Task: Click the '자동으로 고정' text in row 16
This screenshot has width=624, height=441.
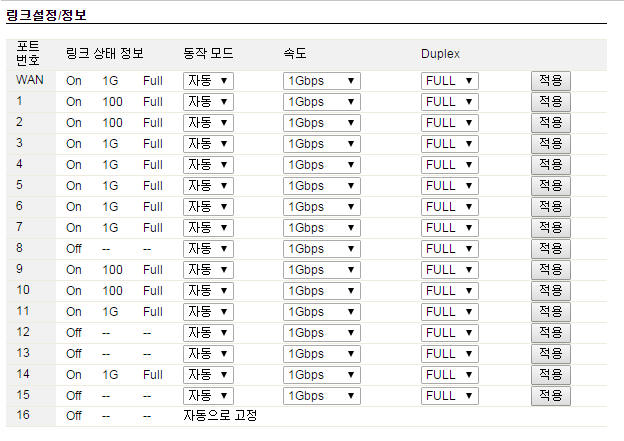Action: 220,416
